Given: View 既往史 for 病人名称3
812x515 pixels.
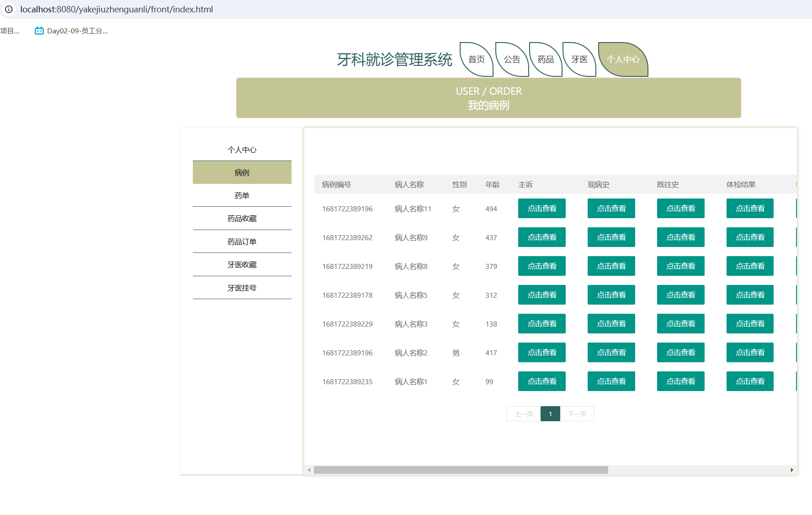Looking at the screenshot, I should [x=681, y=324].
